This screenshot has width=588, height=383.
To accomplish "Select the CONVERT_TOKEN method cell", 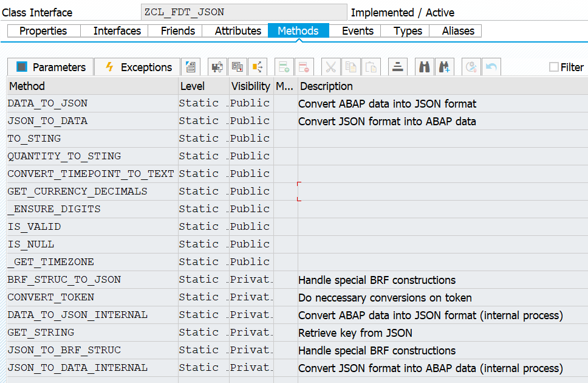I will 92,297.
